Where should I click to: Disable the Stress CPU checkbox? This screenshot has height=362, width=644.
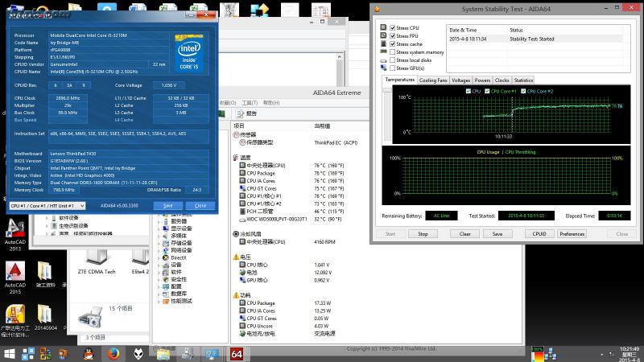tap(393, 28)
